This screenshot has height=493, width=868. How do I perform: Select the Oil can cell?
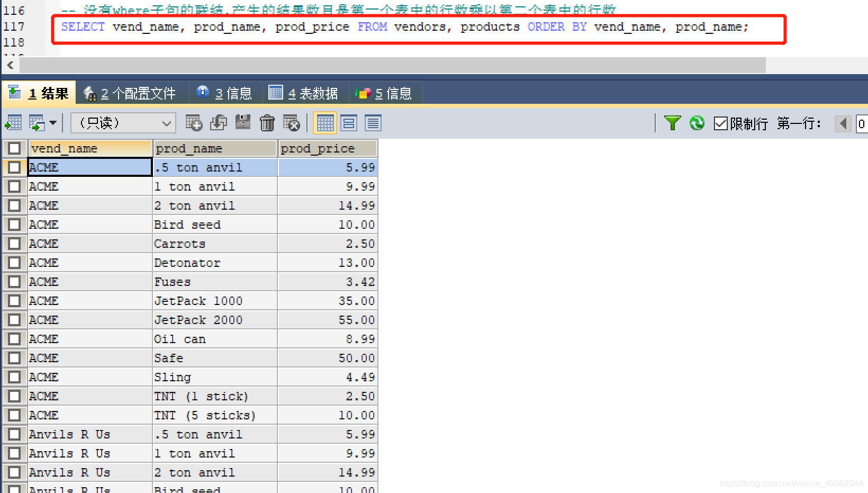(x=215, y=339)
